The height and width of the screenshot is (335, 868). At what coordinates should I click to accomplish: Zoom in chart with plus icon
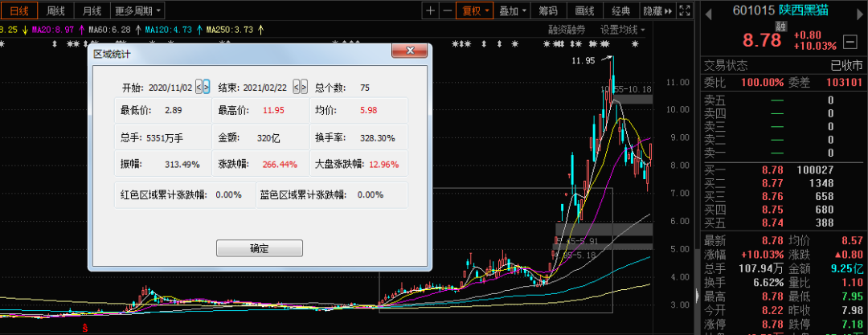click(x=431, y=10)
